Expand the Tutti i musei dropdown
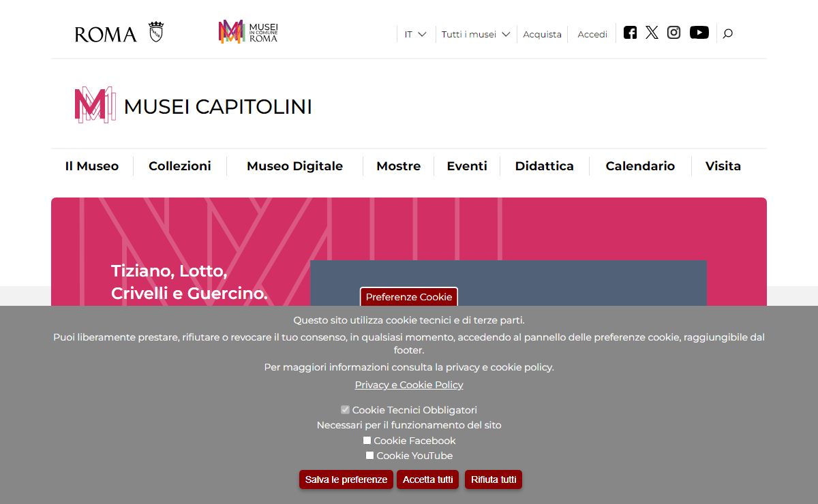818x504 pixels. coord(476,34)
